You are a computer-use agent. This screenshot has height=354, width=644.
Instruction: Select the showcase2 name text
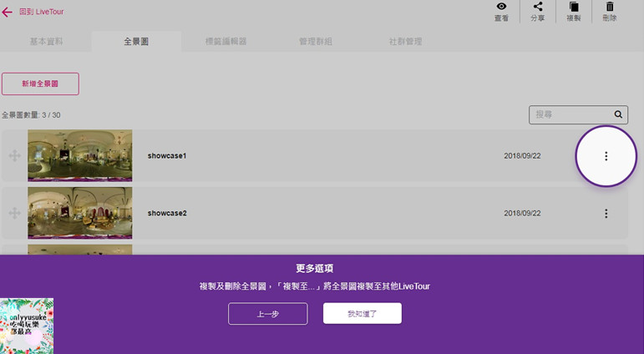click(167, 213)
